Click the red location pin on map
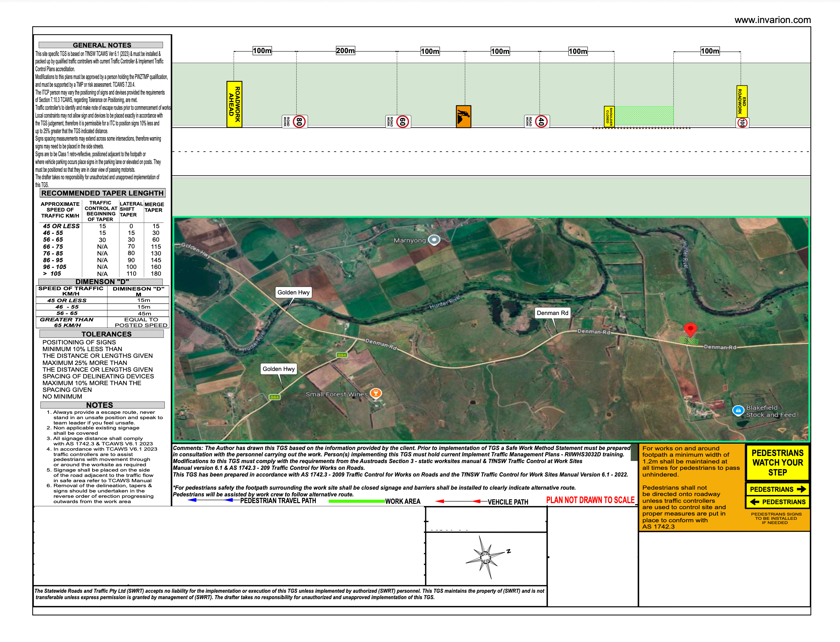The image size is (840, 642). click(x=690, y=330)
